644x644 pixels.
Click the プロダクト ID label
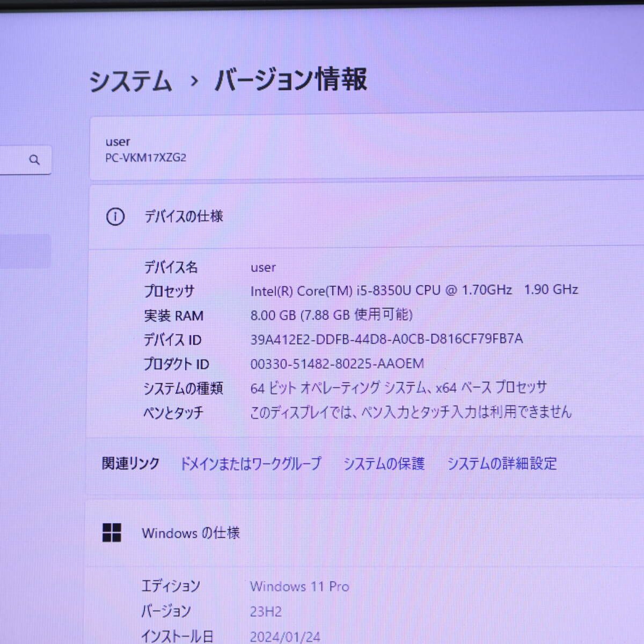click(x=176, y=364)
